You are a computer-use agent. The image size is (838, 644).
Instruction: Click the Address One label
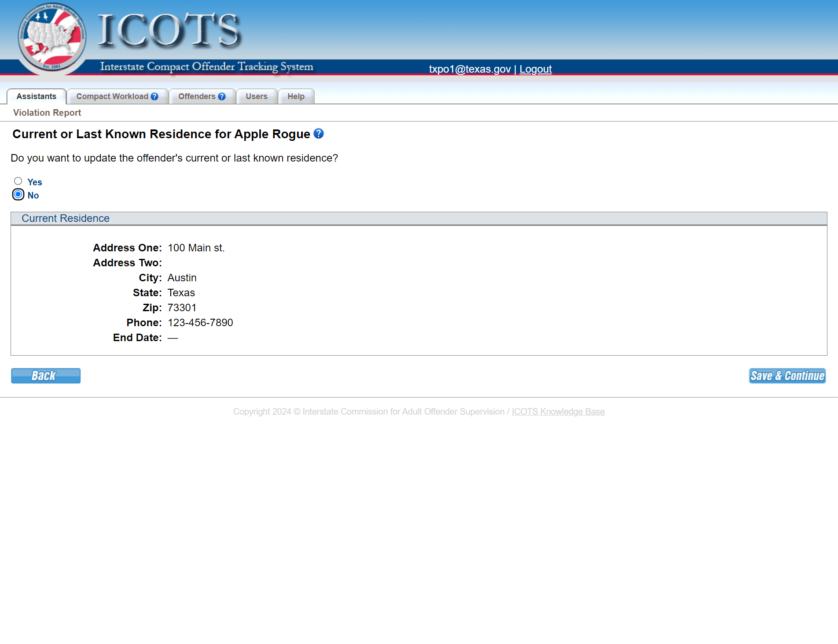[127, 248]
